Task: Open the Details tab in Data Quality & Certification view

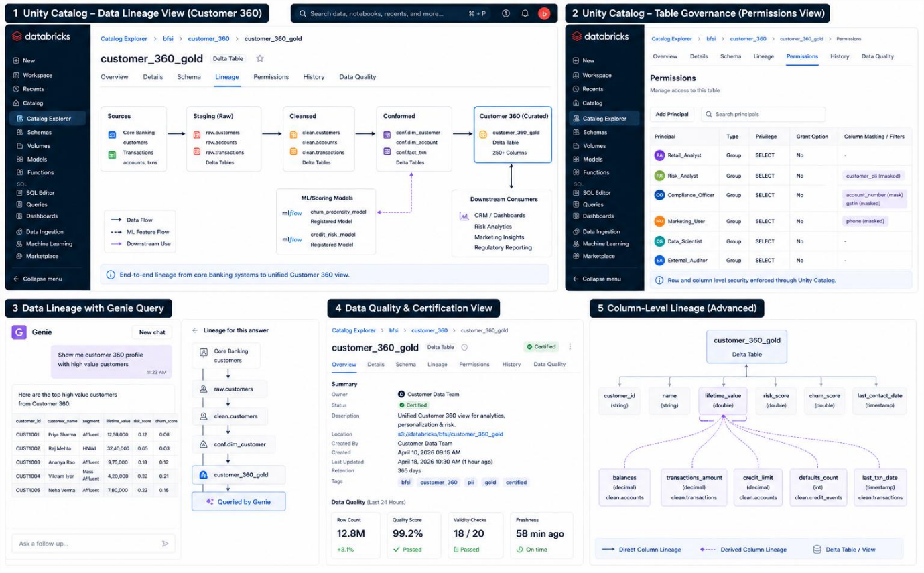Action: pos(376,365)
